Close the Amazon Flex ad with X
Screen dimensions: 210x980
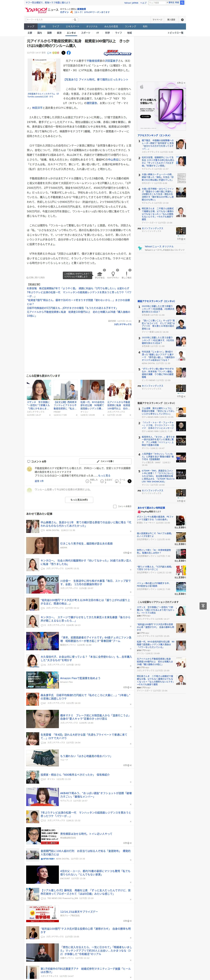point(130,687)
